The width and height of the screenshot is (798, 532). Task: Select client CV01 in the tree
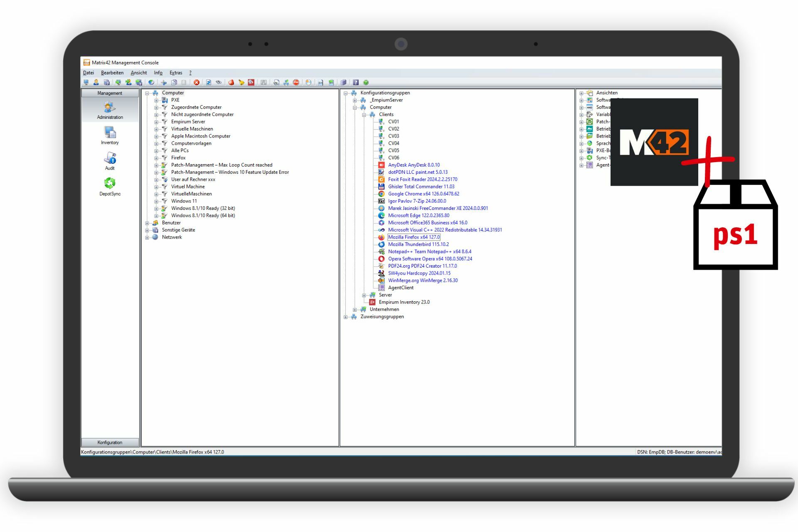coord(394,122)
